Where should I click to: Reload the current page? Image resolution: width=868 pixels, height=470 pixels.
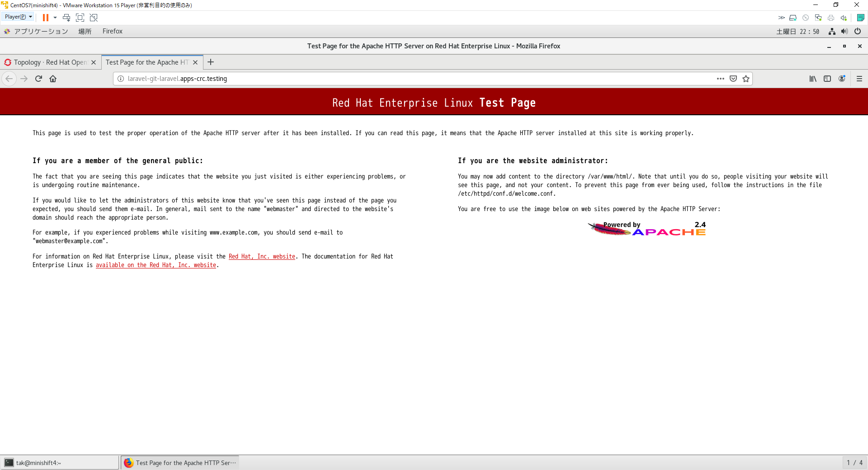pyautogui.click(x=38, y=79)
